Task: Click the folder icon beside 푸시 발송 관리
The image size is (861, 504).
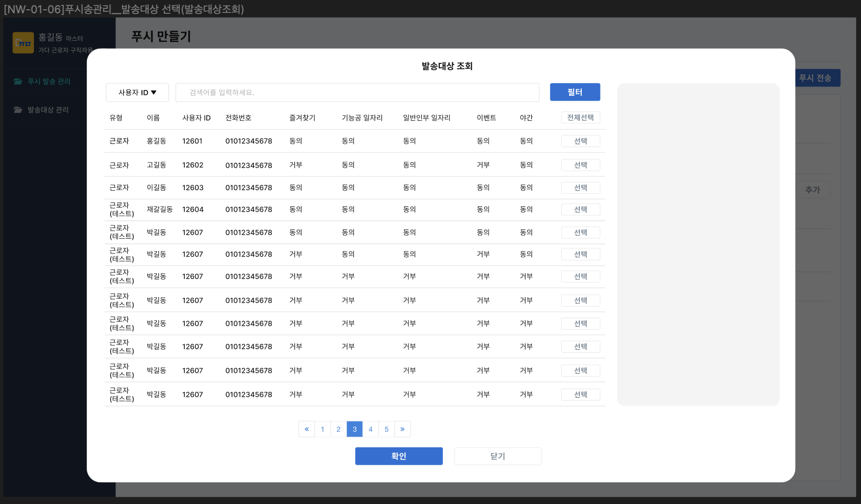Action: pyautogui.click(x=18, y=82)
